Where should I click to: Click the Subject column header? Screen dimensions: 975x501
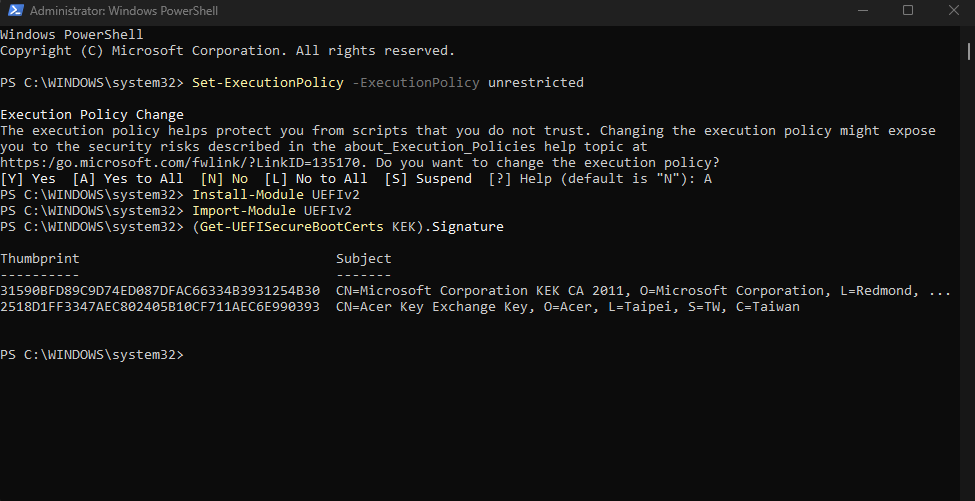[x=364, y=259]
